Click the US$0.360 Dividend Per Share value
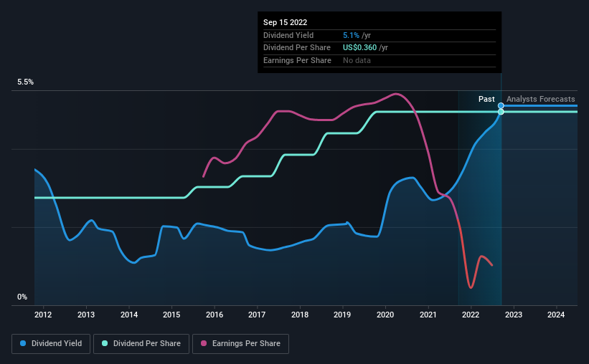 point(359,48)
